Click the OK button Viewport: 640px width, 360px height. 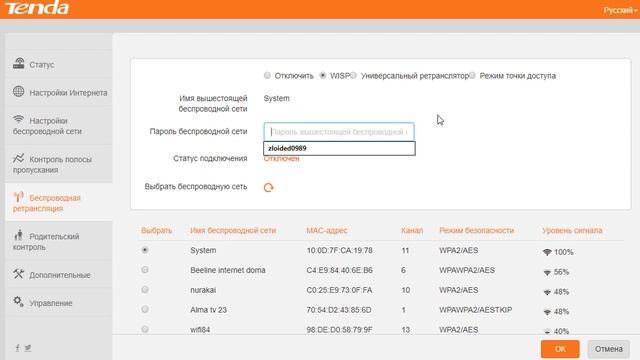pos(560,349)
